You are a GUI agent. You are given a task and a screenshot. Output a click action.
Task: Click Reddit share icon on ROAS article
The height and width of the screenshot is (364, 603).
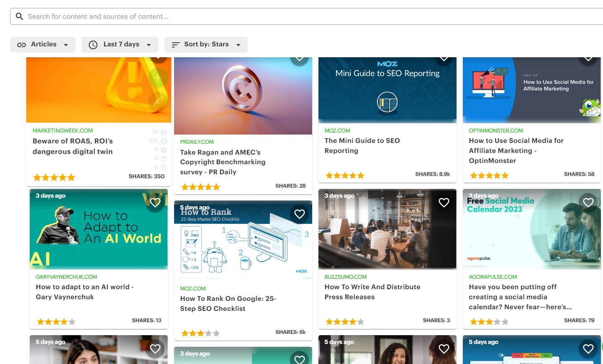click(164, 168)
